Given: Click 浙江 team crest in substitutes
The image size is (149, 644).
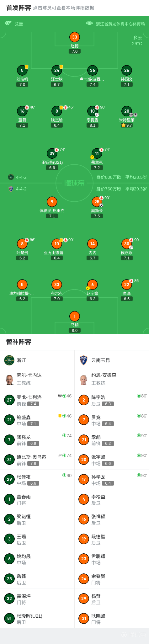Looking at the screenshot, I should pyautogui.click(x=9, y=360).
